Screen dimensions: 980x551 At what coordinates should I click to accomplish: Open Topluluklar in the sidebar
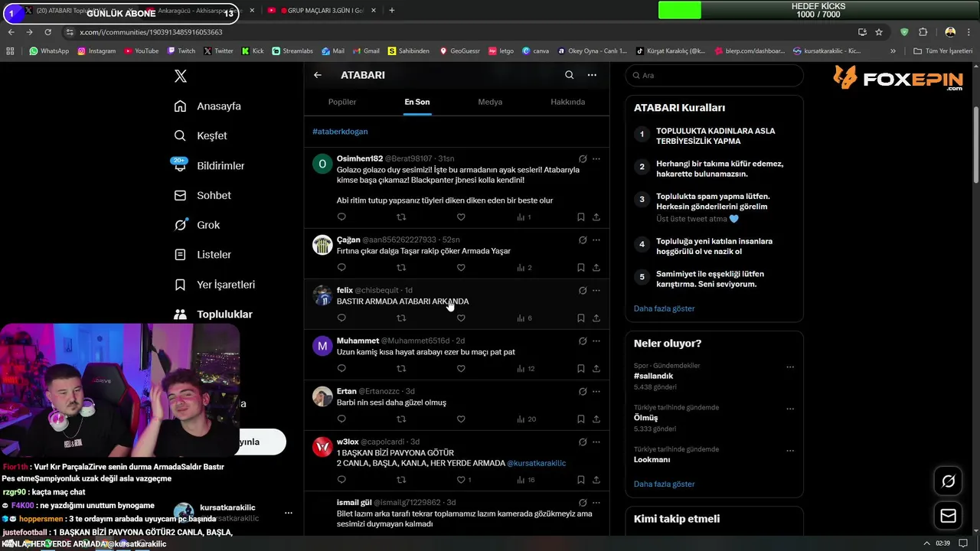213,315
